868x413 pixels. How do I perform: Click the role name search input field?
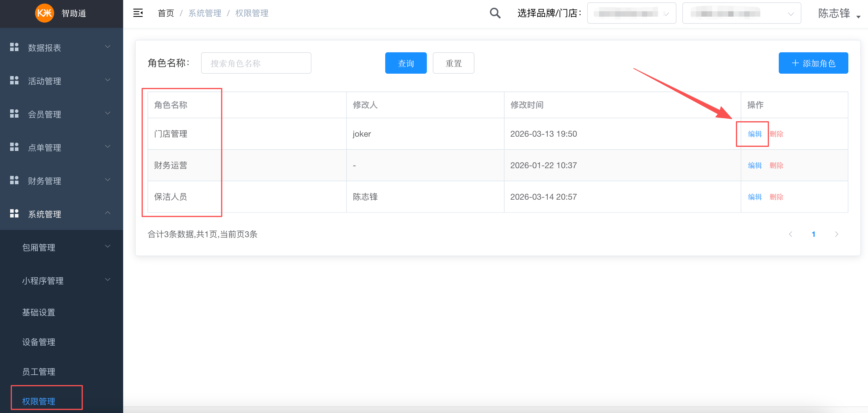pos(256,63)
